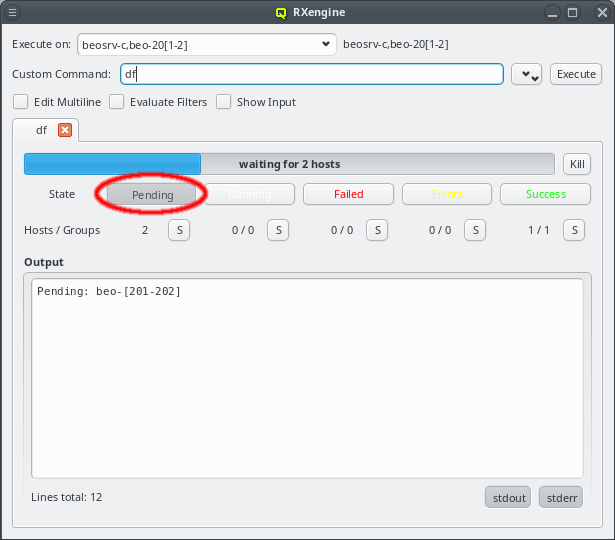Image resolution: width=615 pixels, height=540 pixels.
Task: Click the S button under Pending state
Action: (178, 230)
